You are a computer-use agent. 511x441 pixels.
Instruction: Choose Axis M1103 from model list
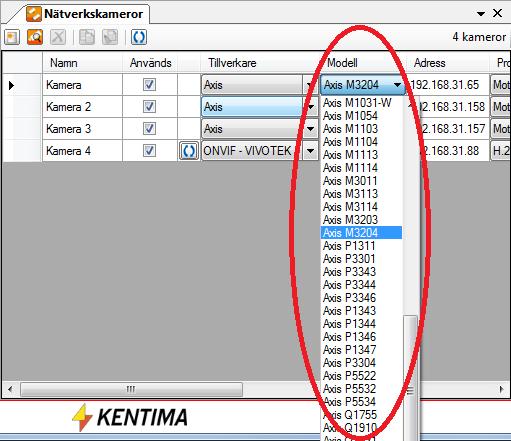pos(361,129)
